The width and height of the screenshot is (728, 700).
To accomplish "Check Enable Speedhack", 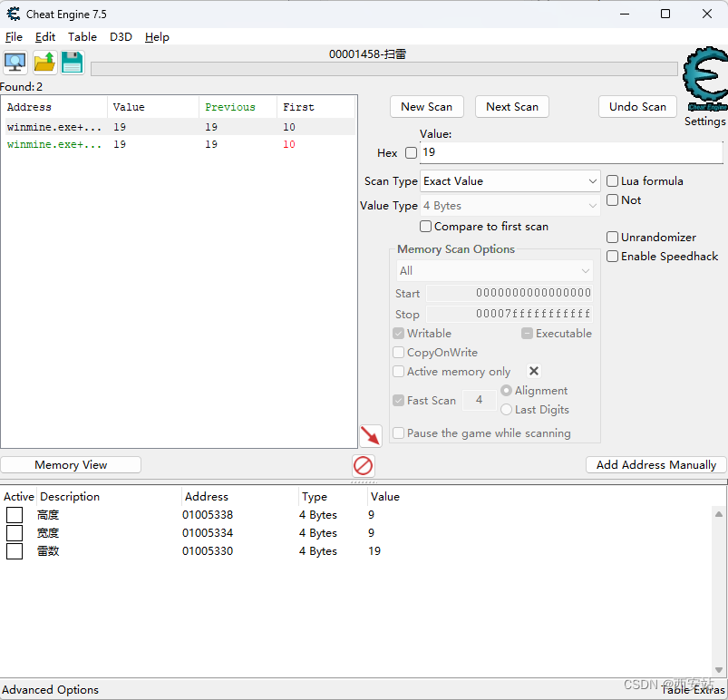I will [612, 257].
